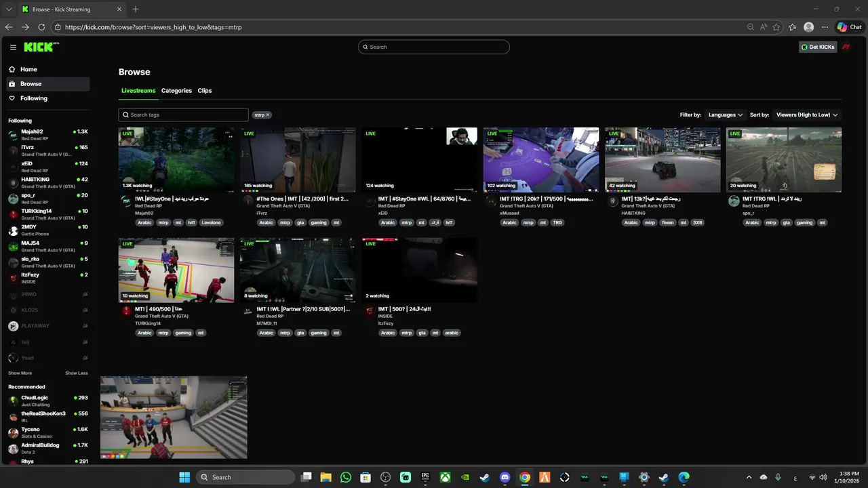Viewport: 868px width, 488px height.
Task: Click fivem tag on HAIBTKING stream
Action: pyautogui.click(x=668, y=222)
